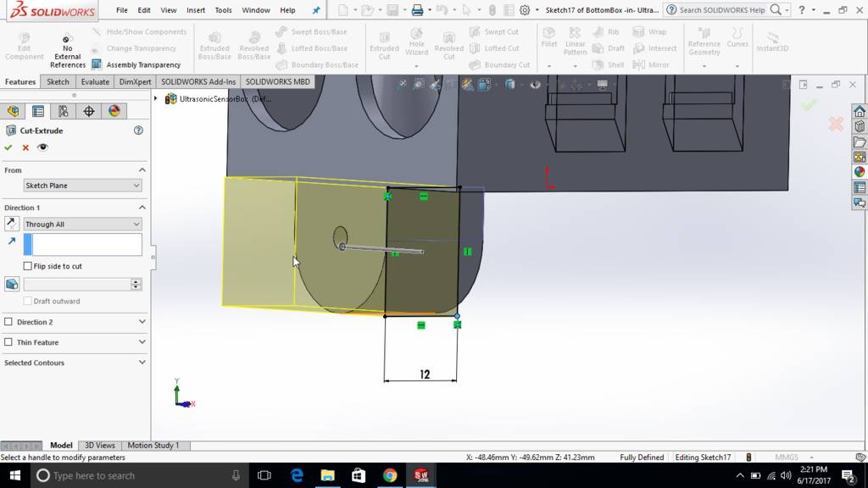Viewport: 868px width, 488px height.
Task: Check the Direction 2 checkbox
Action: (8, 322)
